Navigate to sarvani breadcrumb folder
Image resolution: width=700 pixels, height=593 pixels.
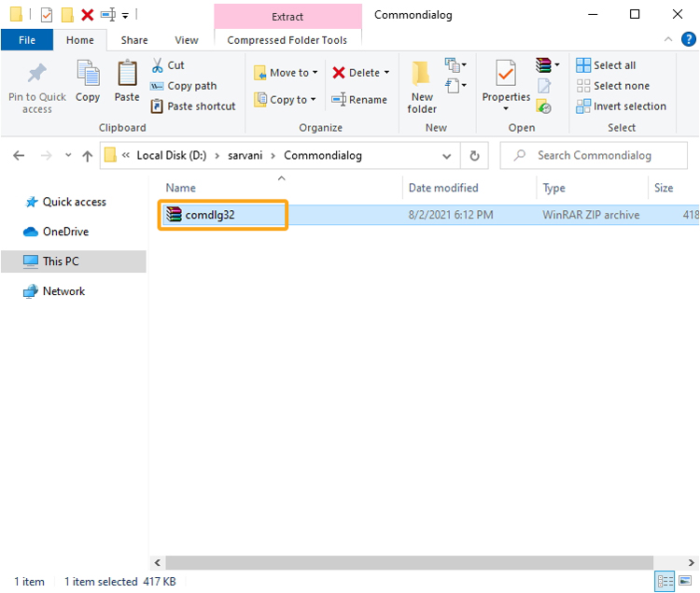tap(245, 155)
